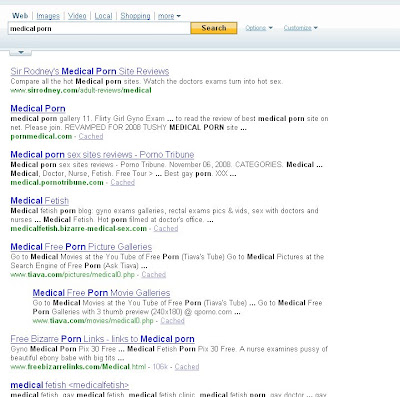Expand the small arrow tab below search bar
The image size is (400, 397).
pos(21,52)
